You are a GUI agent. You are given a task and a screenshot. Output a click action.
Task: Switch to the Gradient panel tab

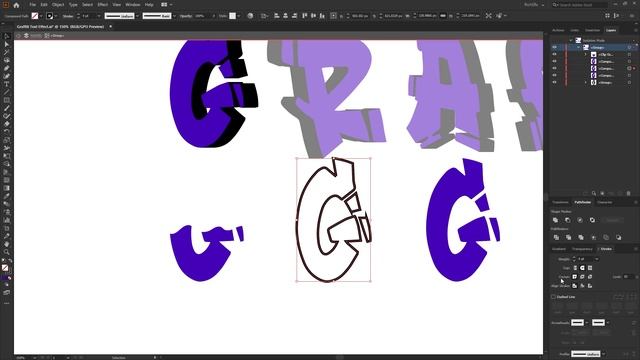coord(559,249)
